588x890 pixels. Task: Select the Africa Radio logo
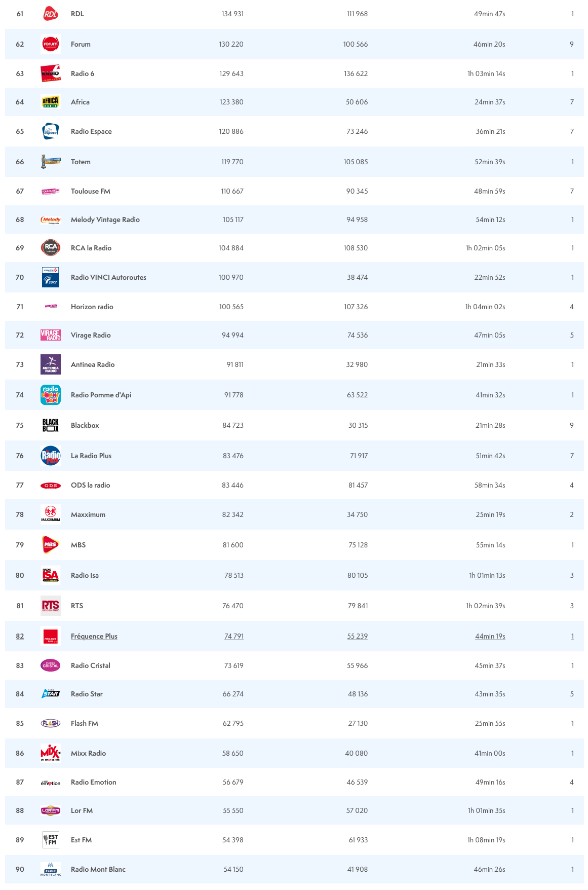point(51,102)
